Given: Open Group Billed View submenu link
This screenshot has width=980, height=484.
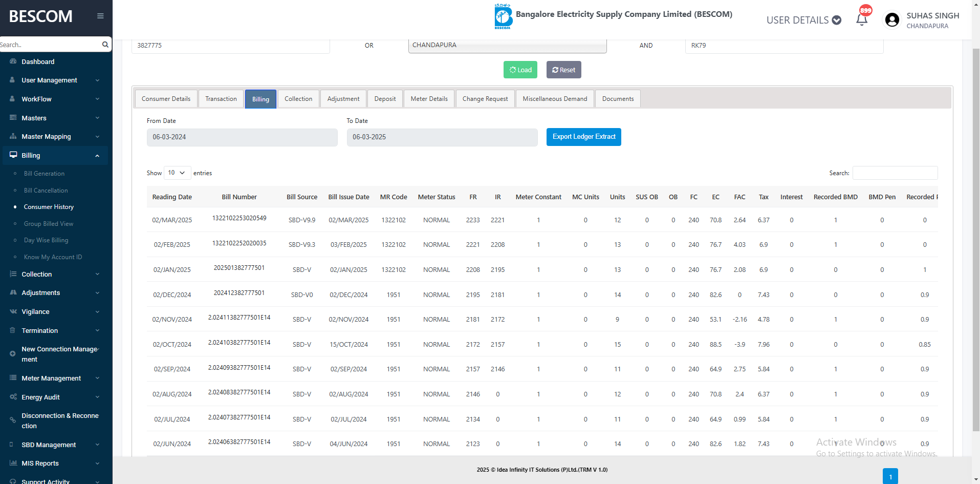Looking at the screenshot, I should 49,224.
